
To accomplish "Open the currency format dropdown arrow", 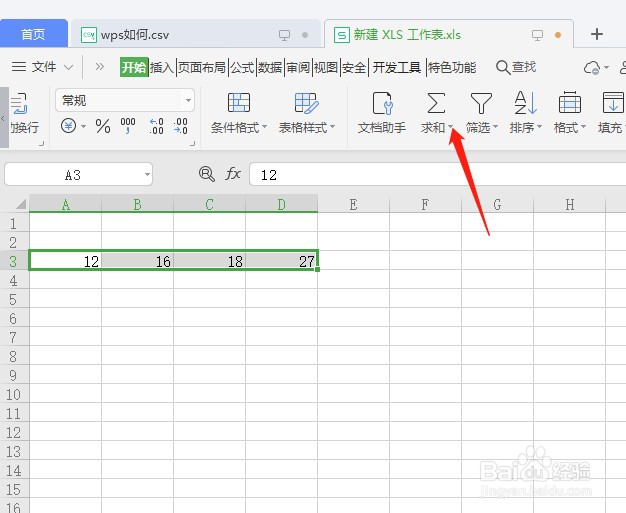I will point(83,127).
